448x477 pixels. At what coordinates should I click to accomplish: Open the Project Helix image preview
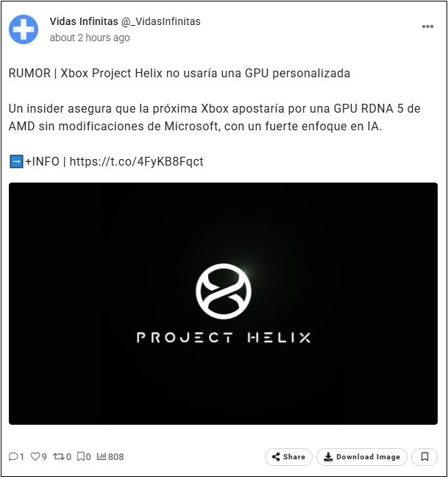[x=223, y=303]
